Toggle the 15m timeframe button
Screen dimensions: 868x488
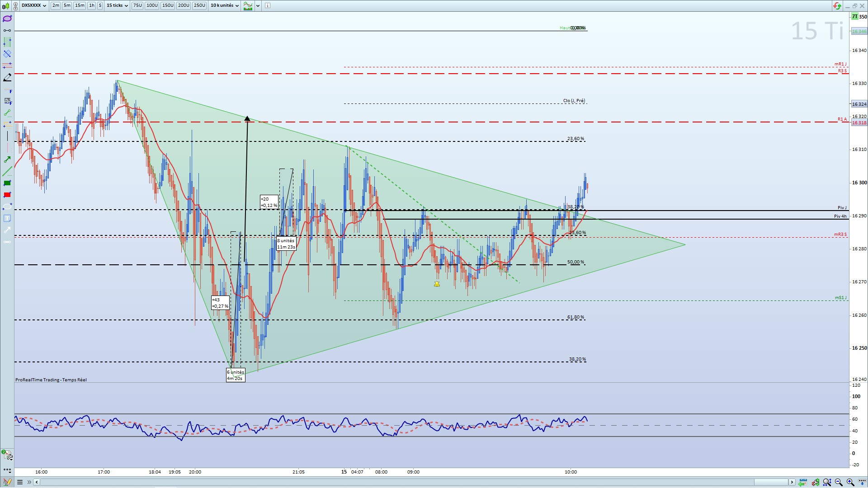click(x=80, y=5)
